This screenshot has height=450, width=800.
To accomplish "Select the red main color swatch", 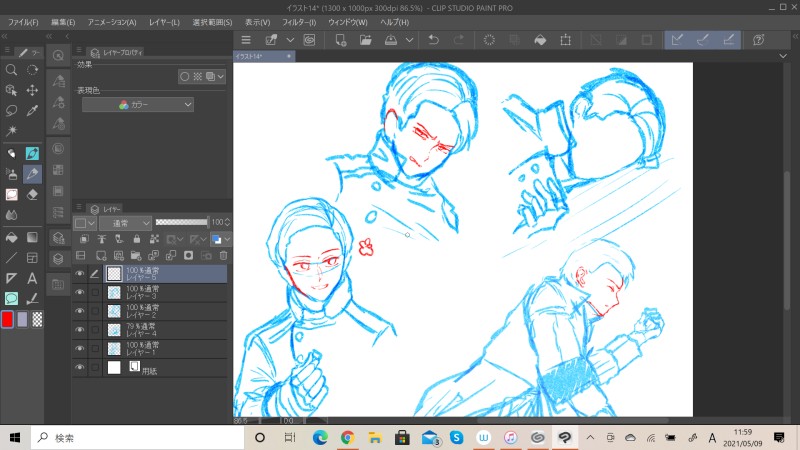I will [x=7, y=319].
